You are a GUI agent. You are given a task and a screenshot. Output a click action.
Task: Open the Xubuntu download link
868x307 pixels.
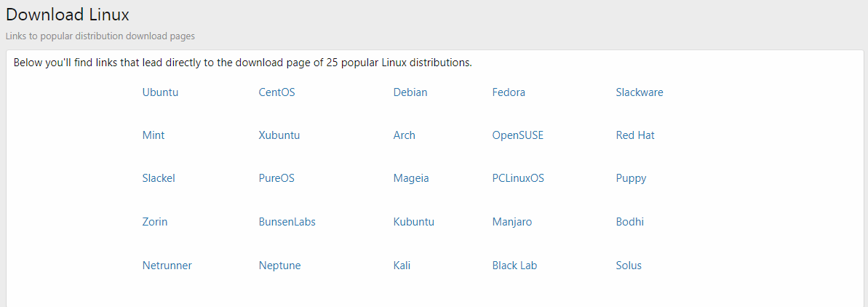tap(279, 135)
